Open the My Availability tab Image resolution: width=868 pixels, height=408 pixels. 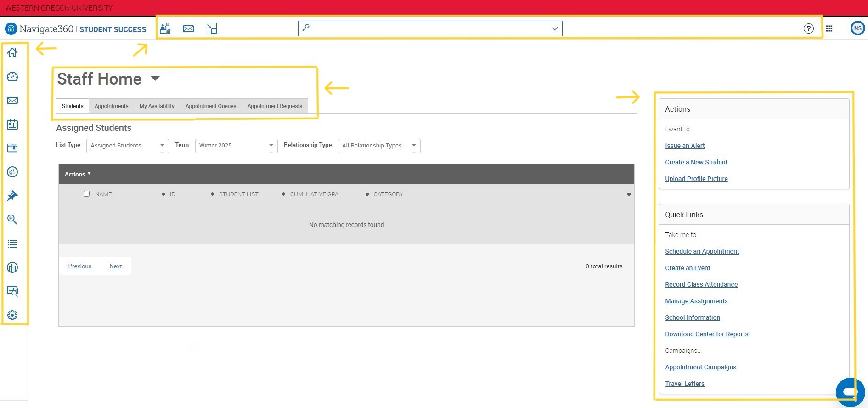(x=157, y=106)
